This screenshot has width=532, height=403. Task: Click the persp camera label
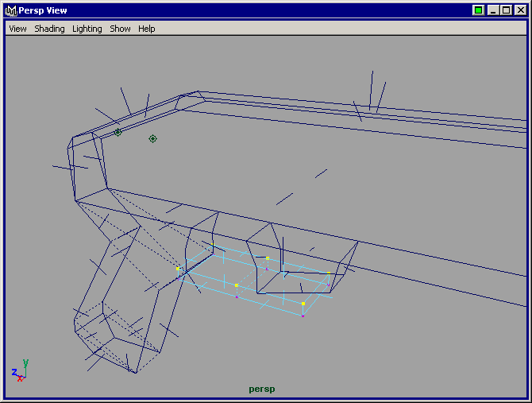coord(262,389)
